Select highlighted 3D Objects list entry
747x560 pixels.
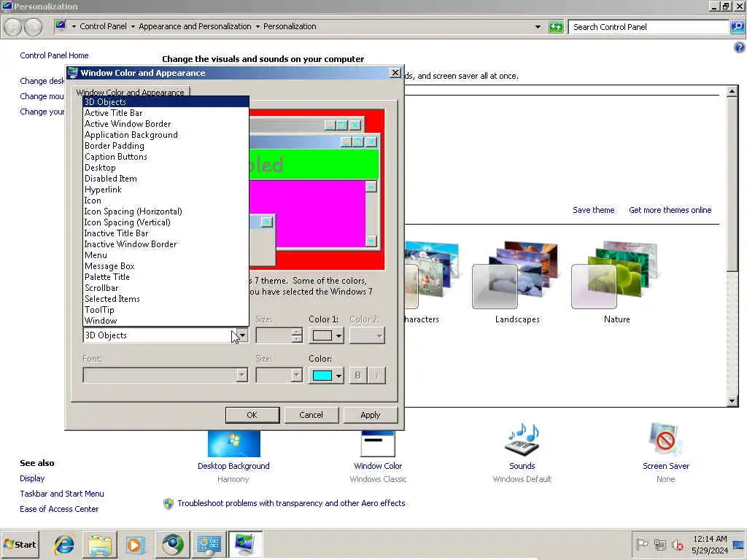(x=166, y=102)
